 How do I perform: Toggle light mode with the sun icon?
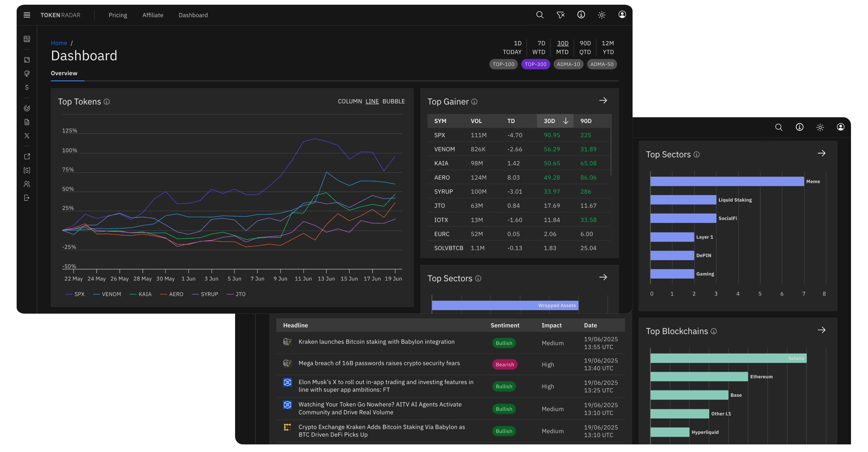tap(601, 15)
